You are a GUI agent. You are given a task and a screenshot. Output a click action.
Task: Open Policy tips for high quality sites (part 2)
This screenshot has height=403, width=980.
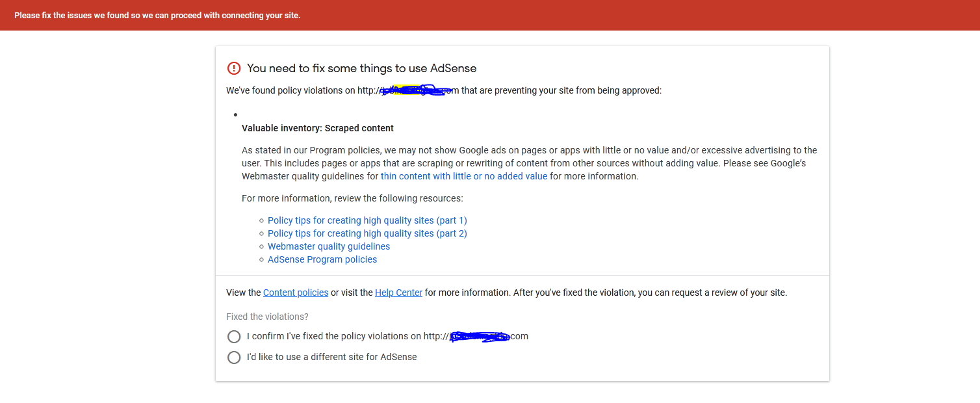click(x=367, y=233)
